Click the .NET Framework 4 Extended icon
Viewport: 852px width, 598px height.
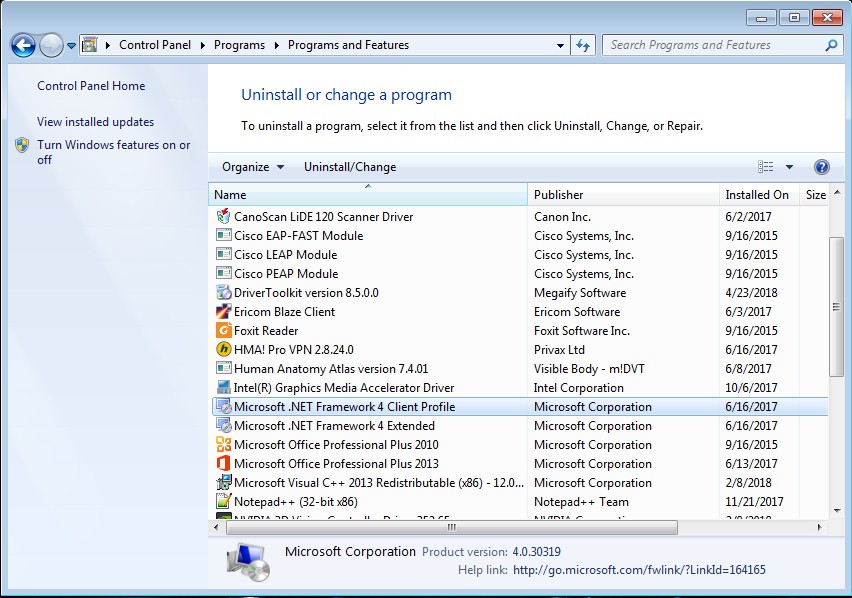[223, 425]
